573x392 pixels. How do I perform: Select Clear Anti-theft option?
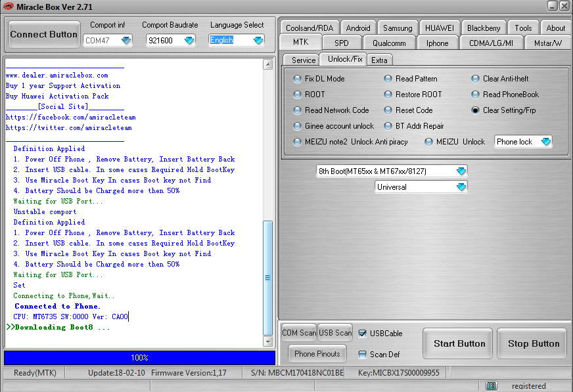tap(476, 79)
